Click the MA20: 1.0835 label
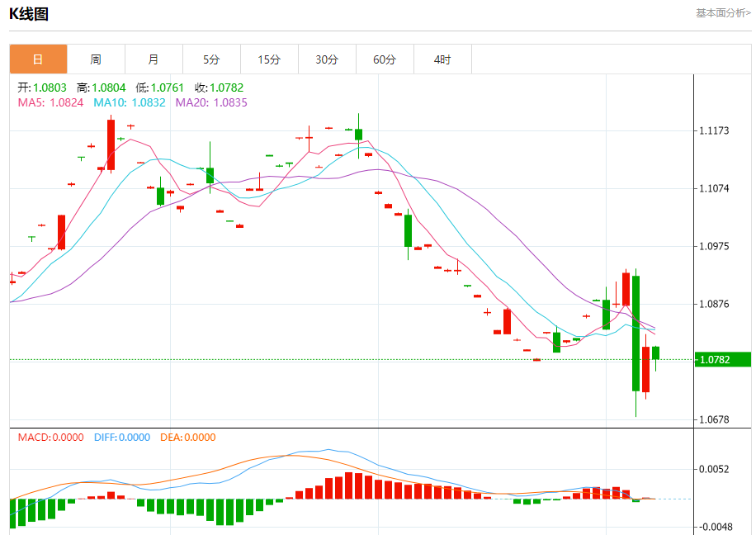 point(211,102)
